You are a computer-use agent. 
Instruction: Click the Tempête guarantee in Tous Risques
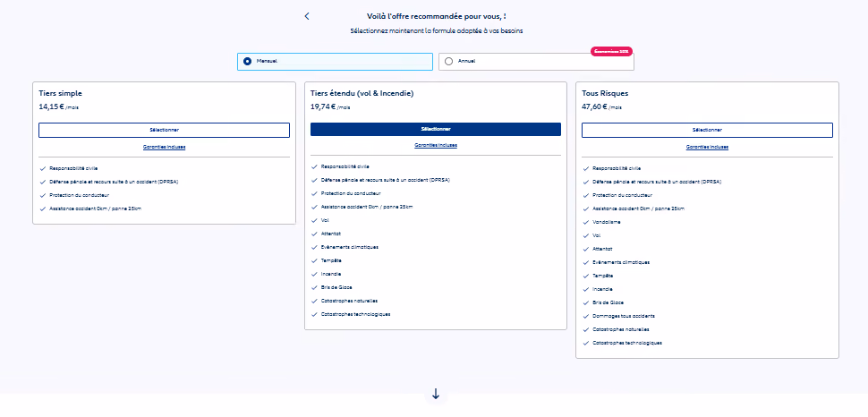coord(602,276)
